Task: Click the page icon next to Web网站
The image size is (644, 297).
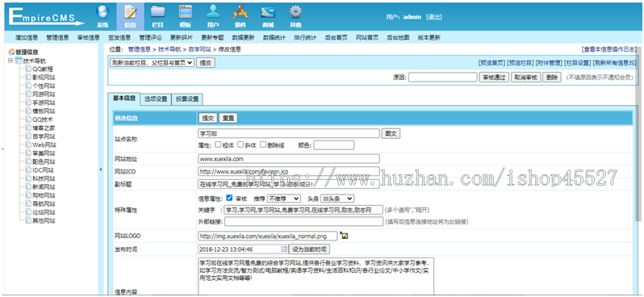Action: tap(28, 144)
